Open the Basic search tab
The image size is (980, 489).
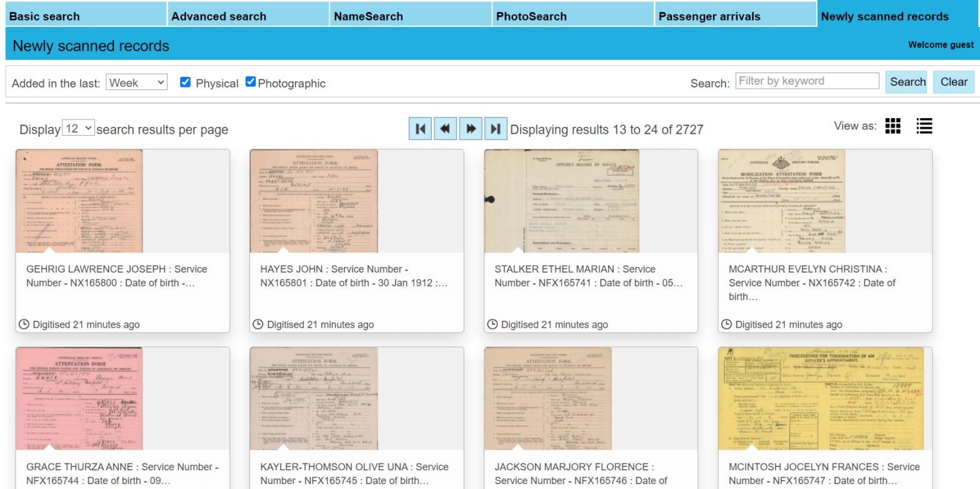[x=86, y=16]
